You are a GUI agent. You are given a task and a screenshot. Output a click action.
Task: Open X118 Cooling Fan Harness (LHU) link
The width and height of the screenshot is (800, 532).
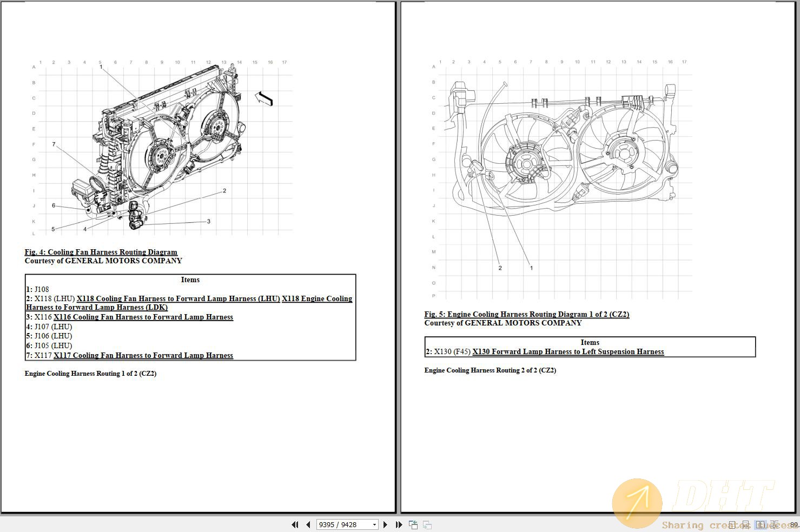tap(178, 298)
